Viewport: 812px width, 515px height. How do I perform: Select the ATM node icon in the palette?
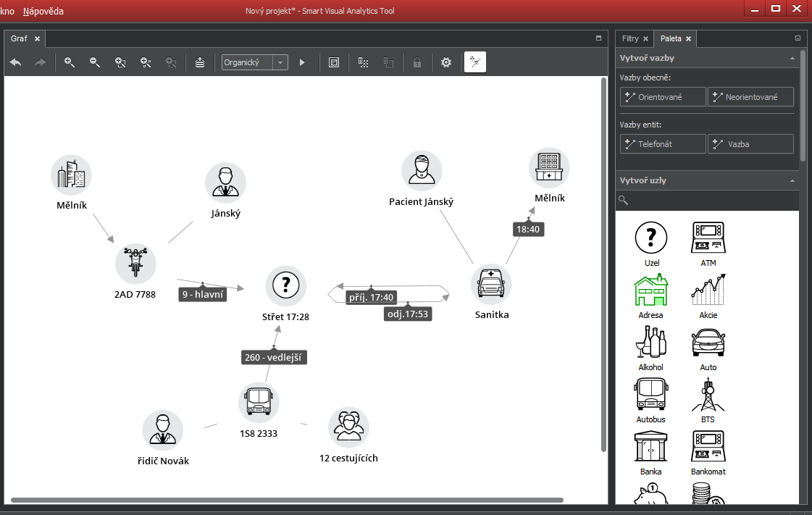point(708,238)
